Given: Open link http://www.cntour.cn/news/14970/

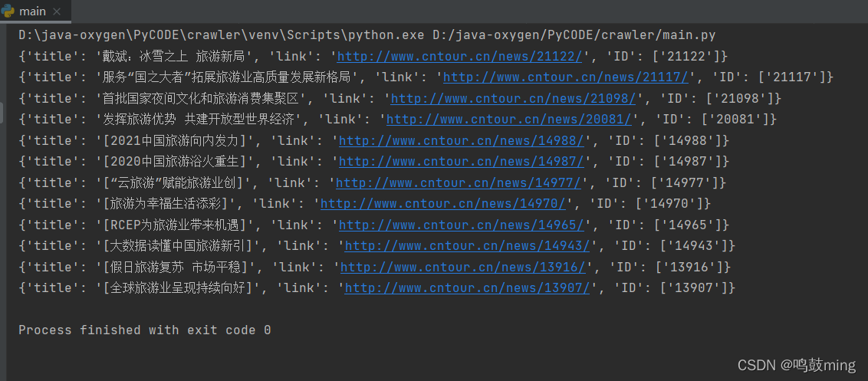Looking at the screenshot, I should point(443,204).
